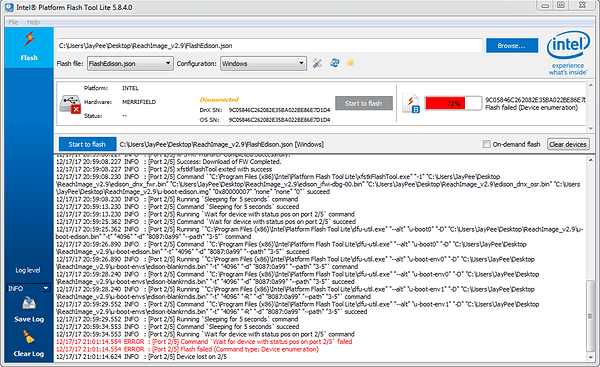Click the Device lost on 2/5 log line
Viewport: 600px width, 367px height.
tap(141, 357)
